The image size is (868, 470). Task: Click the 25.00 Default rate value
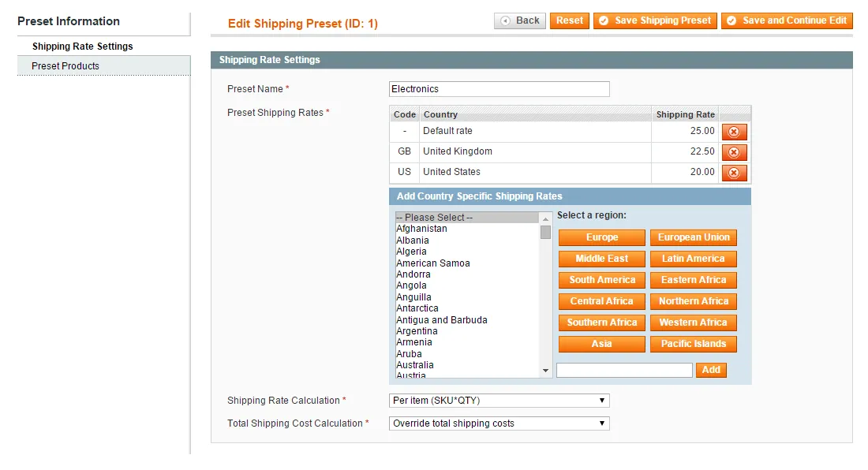pos(702,131)
